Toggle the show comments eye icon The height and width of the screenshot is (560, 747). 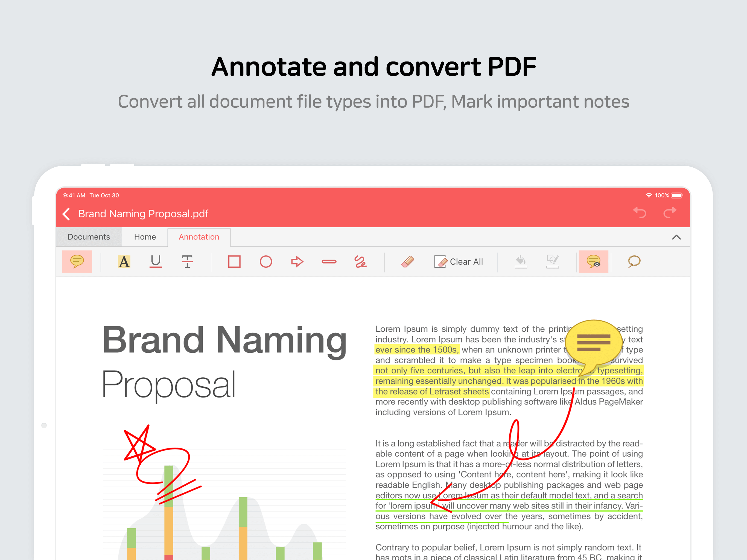tap(593, 261)
